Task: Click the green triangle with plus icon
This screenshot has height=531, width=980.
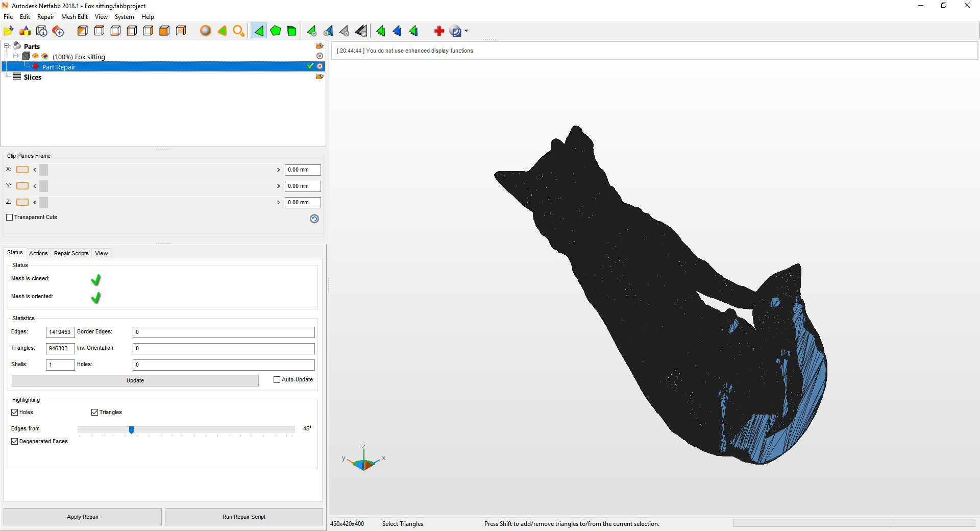Action: (x=311, y=31)
